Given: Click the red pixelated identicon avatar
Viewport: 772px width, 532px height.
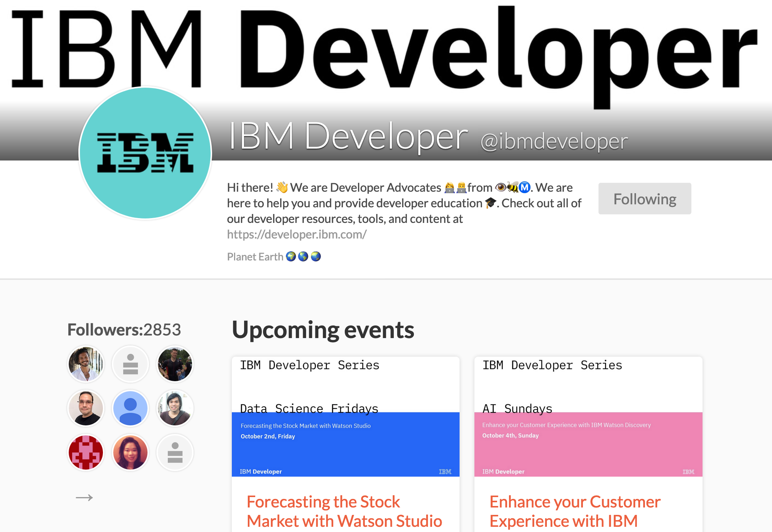Looking at the screenshot, I should click(86, 452).
